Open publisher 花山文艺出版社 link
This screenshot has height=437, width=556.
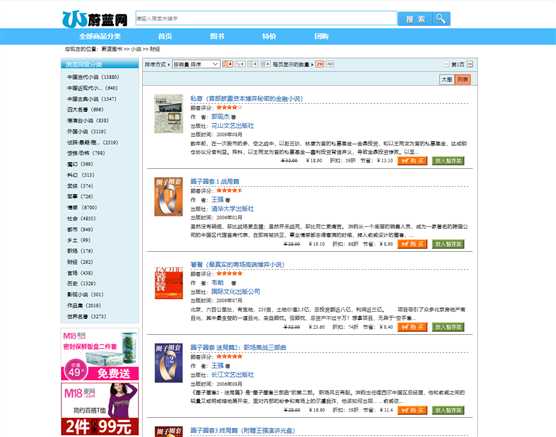[x=233, y=126]
